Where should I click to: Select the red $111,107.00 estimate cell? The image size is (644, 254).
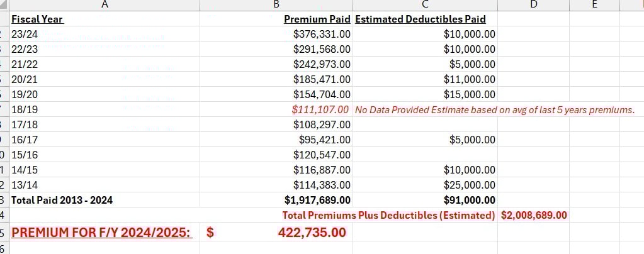[x=322, y=109]
